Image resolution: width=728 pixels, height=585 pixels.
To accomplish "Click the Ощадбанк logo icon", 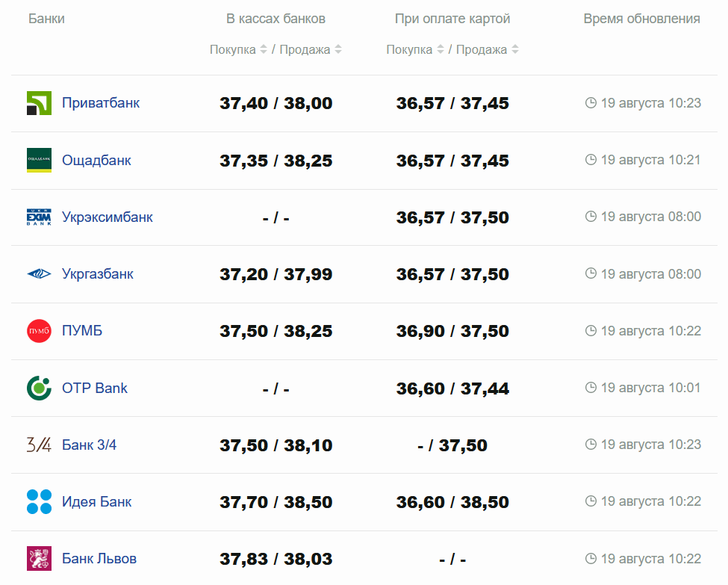I will (39, 160).
